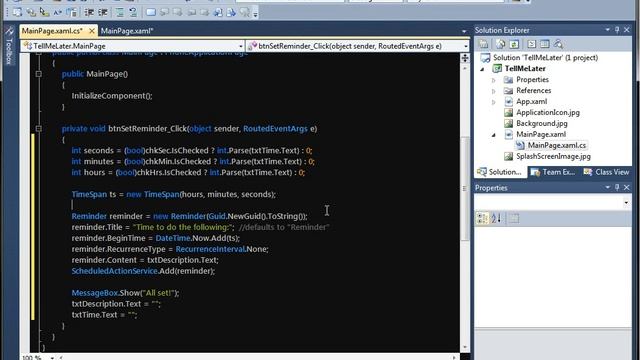Screen dimensions: 640x360
Task: Comment out the selected lines
Action: coord(120,12)
